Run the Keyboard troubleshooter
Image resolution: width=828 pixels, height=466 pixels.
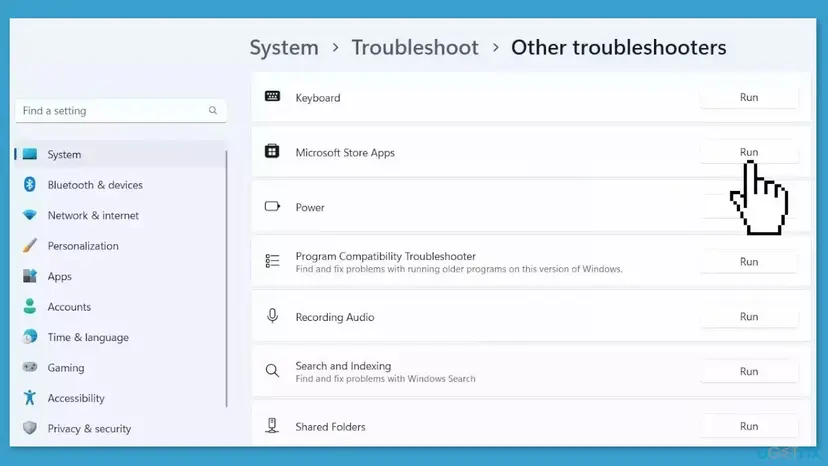(749, 97)
